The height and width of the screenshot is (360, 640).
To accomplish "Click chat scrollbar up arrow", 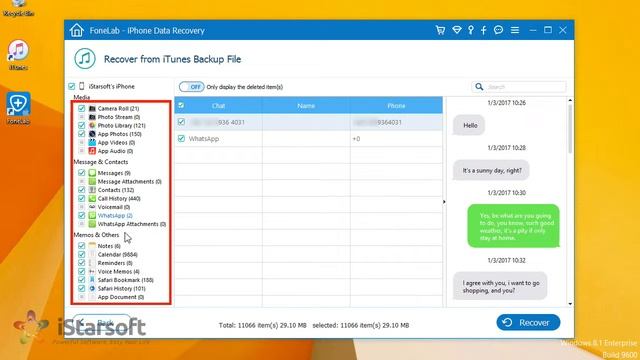I will point(570,100).
